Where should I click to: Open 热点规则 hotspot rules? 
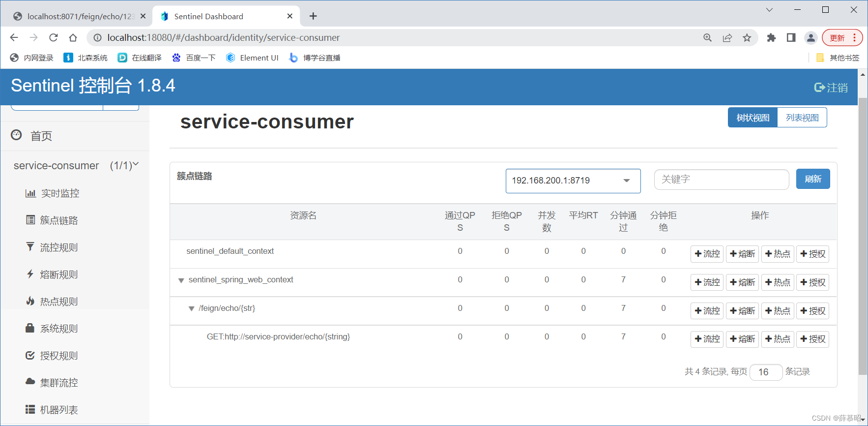pyautogui.click(x=52, y=302)
